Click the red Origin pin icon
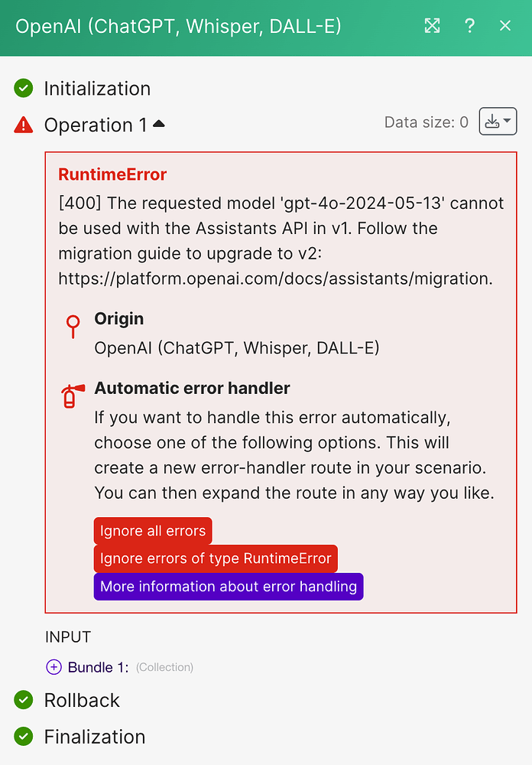The image size is (532, 765). point(73,327)
